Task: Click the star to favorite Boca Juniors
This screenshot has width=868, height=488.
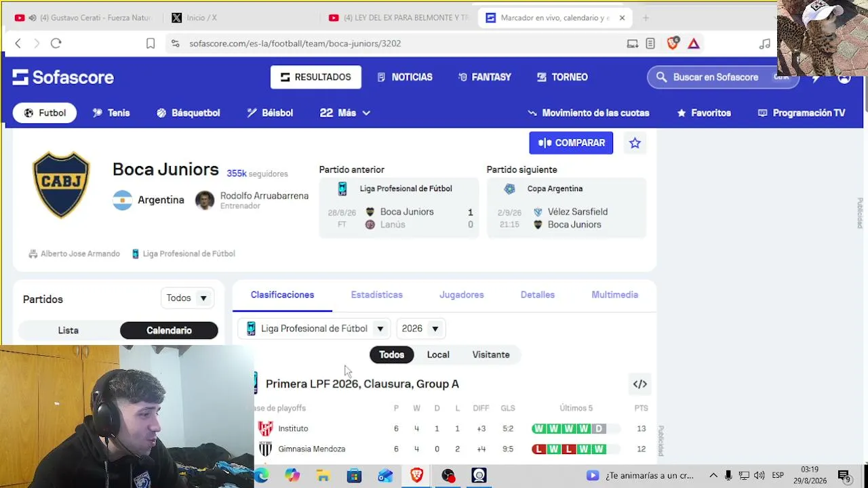Action: tap(635, 143)
